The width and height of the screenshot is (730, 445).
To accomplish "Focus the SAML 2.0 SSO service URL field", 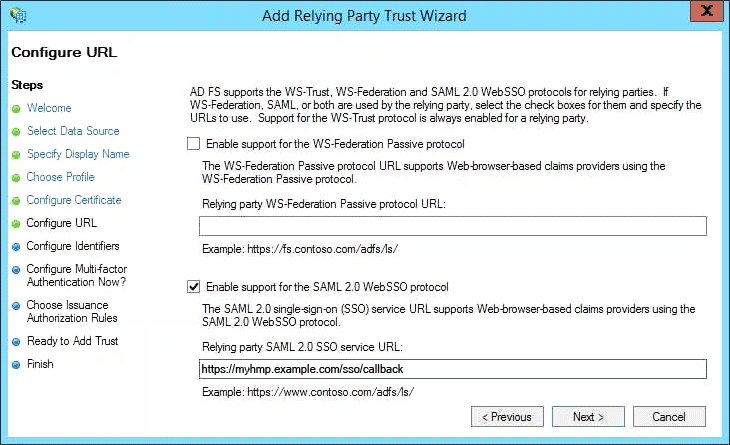I will pos(452,370).
